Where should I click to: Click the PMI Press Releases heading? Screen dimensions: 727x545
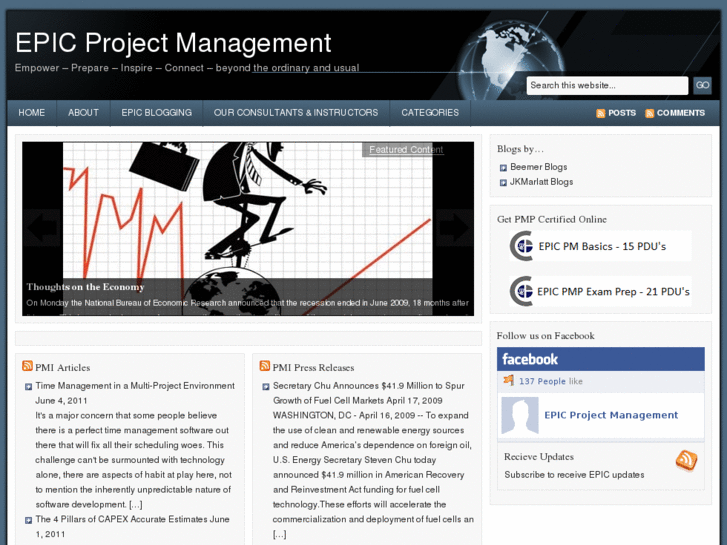pyautogui.click(x=313, y=367)
